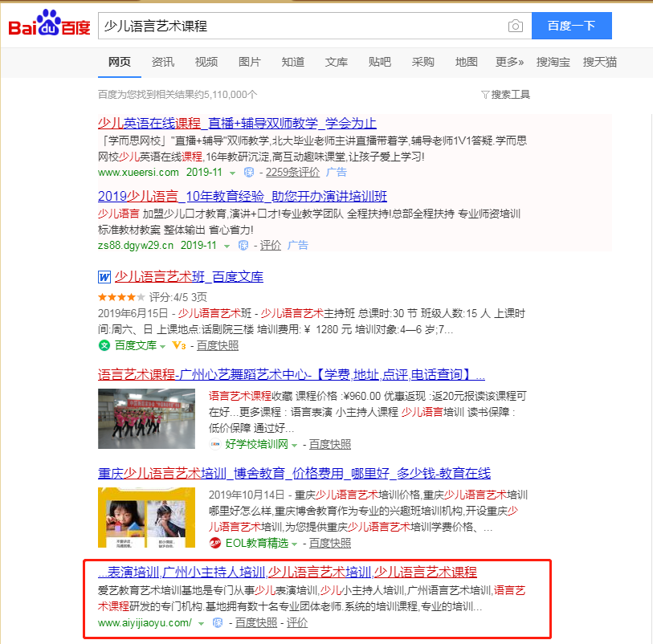The height and width of the screenshot is (644, 653).
Task: Click EOL教育精选 red logo icon
Action: pos(215,543)
